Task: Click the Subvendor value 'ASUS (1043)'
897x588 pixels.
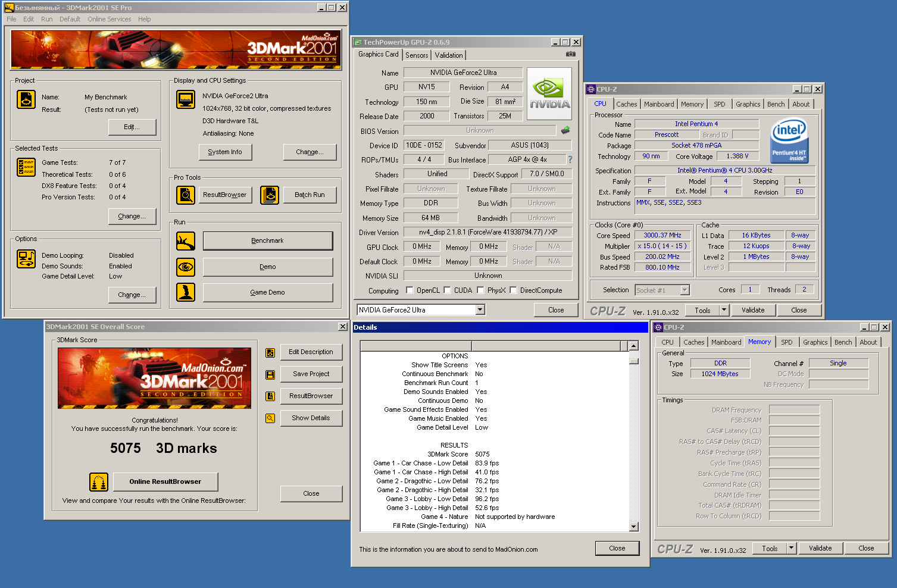Action: pyautogui.click(x=530, y=145)
